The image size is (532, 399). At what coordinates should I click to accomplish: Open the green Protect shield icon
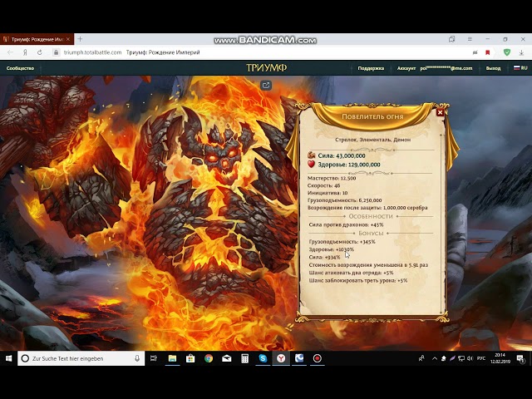pyautogui.click(x=507, y=52)
